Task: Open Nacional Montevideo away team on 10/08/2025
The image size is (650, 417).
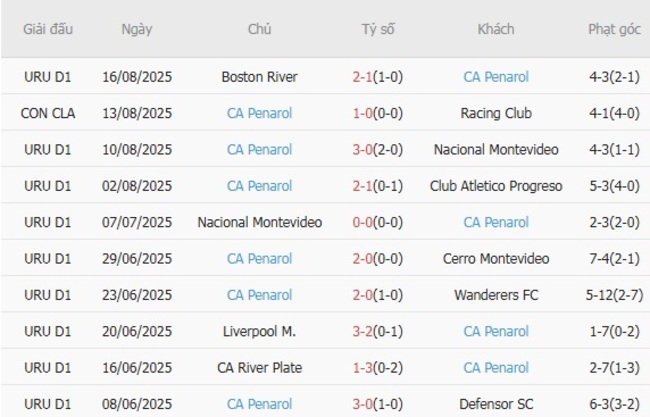Action: [x=496, y=150]
